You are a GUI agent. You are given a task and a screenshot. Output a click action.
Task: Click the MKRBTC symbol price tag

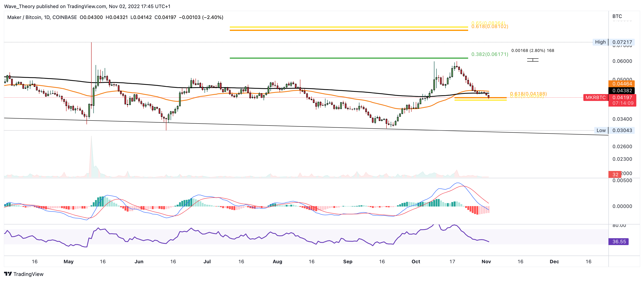595,98
